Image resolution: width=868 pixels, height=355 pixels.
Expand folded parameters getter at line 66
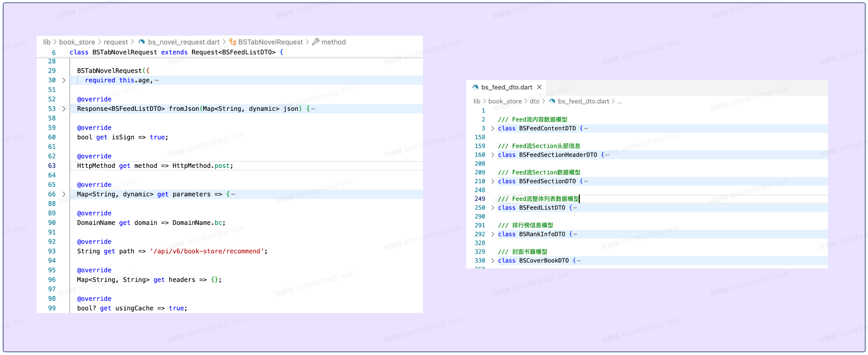[64, 194]
